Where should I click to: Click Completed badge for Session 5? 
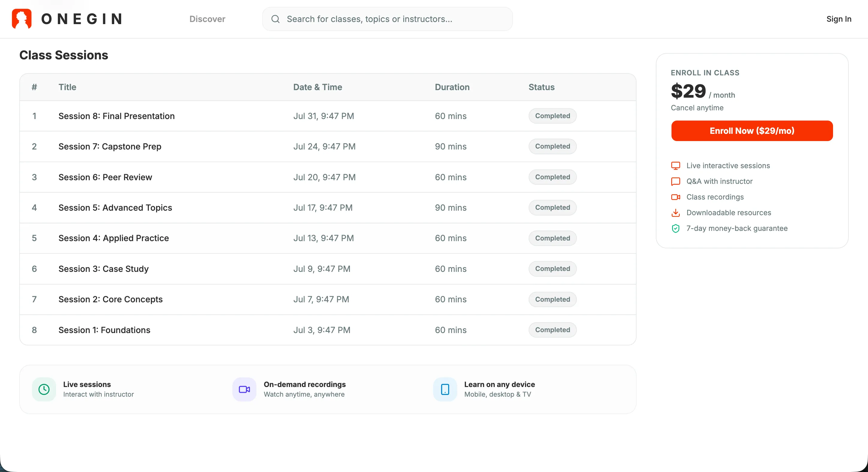coord(552,208)
